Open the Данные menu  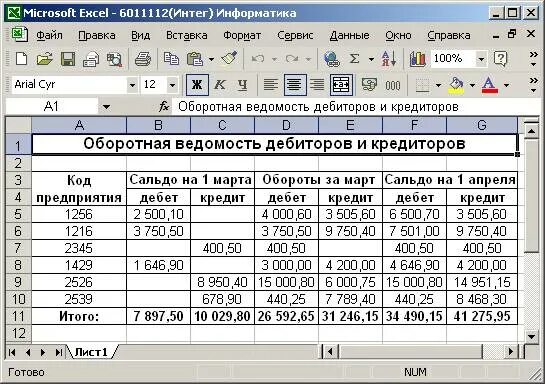349,35
